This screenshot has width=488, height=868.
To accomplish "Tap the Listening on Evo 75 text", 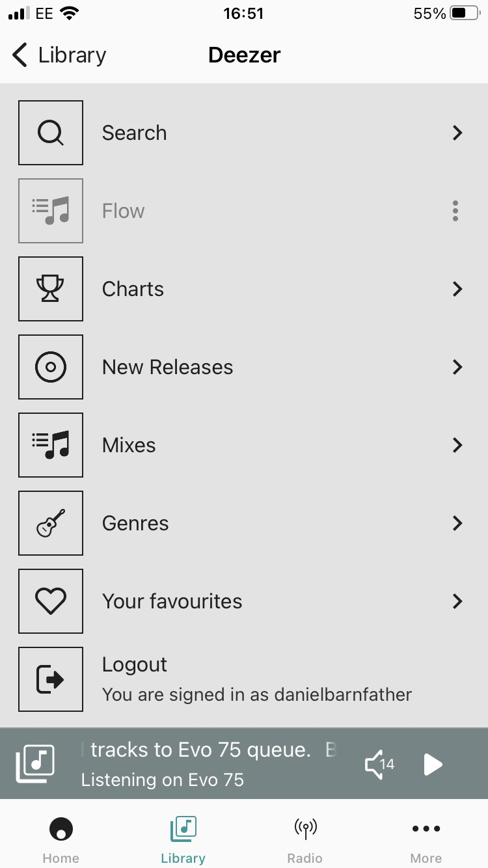I will click(163, 780).
